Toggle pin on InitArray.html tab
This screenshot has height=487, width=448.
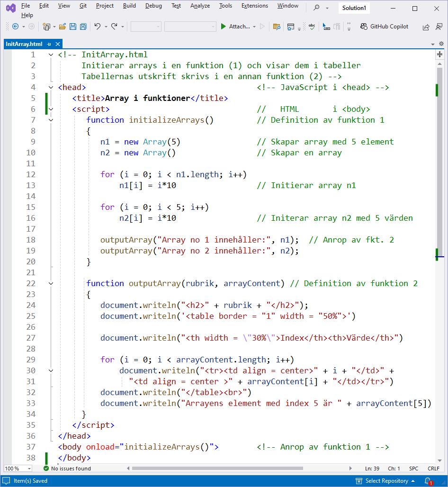[x=49, y=44]
